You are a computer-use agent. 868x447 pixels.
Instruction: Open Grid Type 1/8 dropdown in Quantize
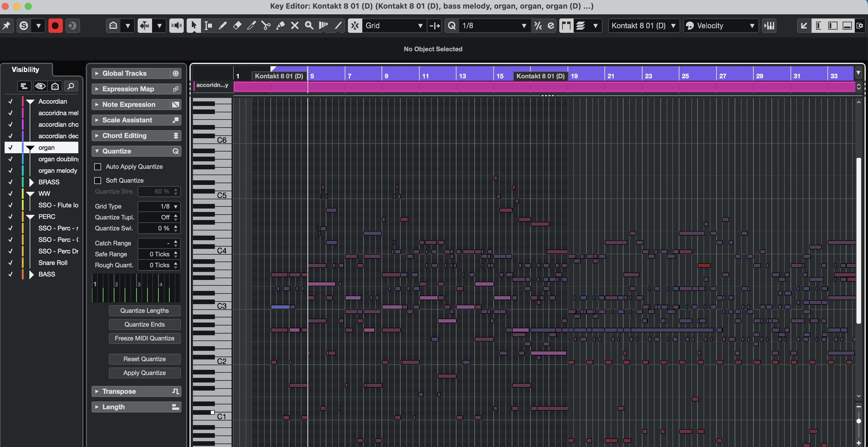[x=159, y=206]
